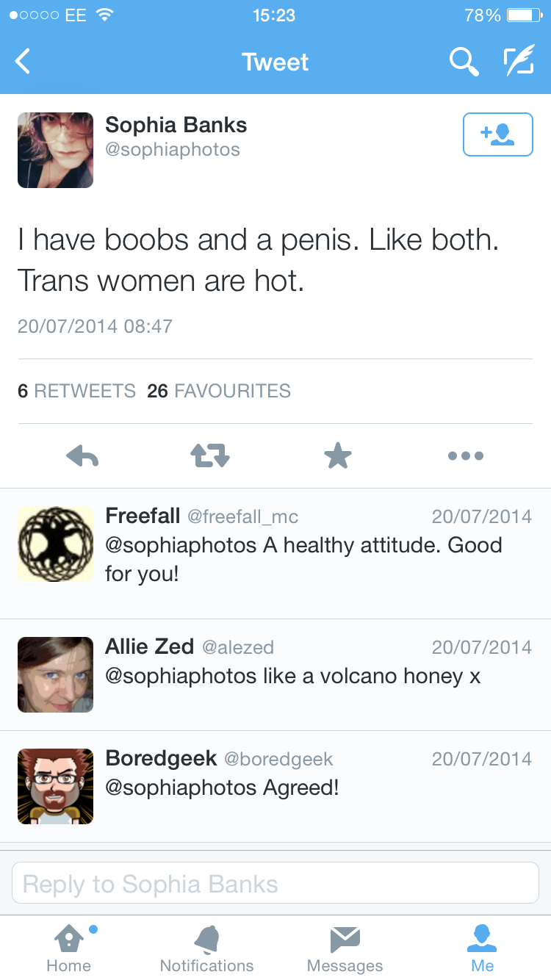551x980 pixels.
Task: Open Boredgeek's cartoon avatar
Action: coord(56,787)
